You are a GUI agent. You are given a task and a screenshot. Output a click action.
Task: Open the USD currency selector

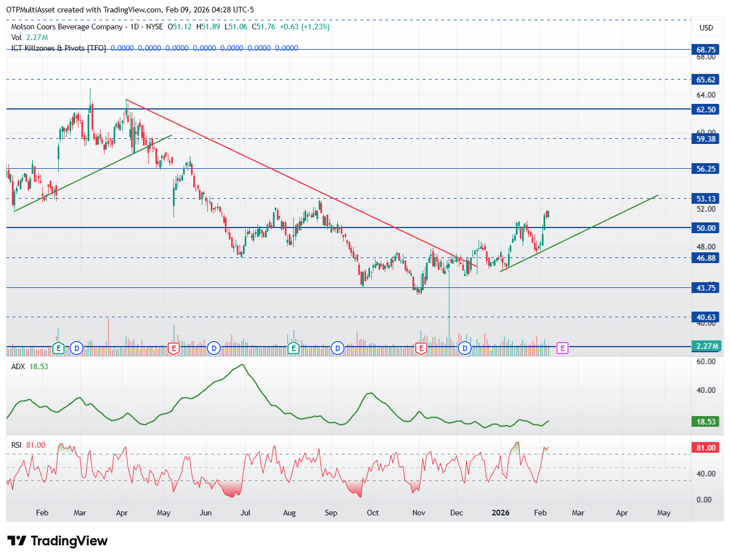click(x=706, y=28)
